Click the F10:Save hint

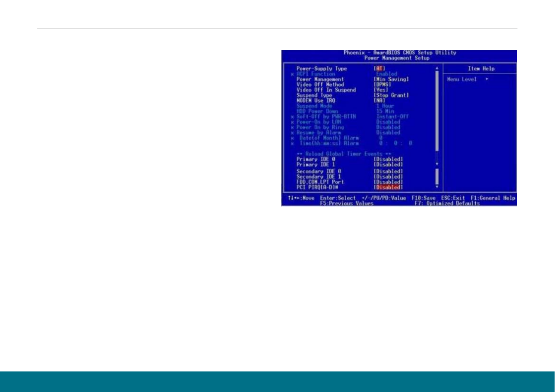[x=424, y=198]
